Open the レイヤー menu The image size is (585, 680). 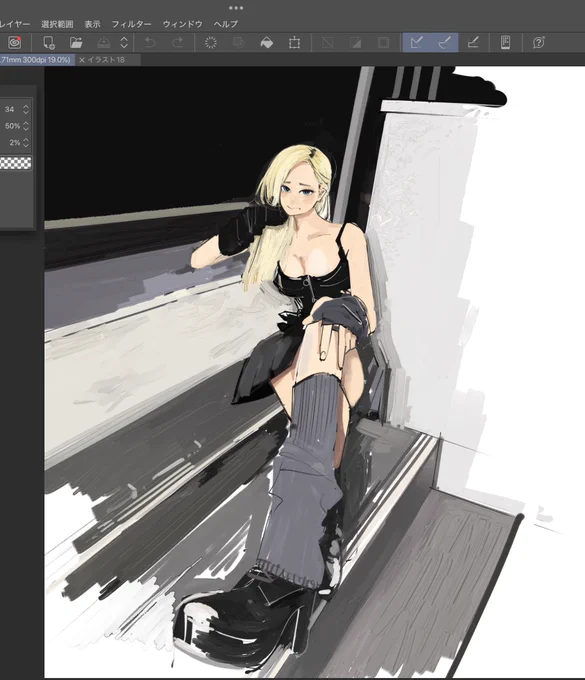14,24
